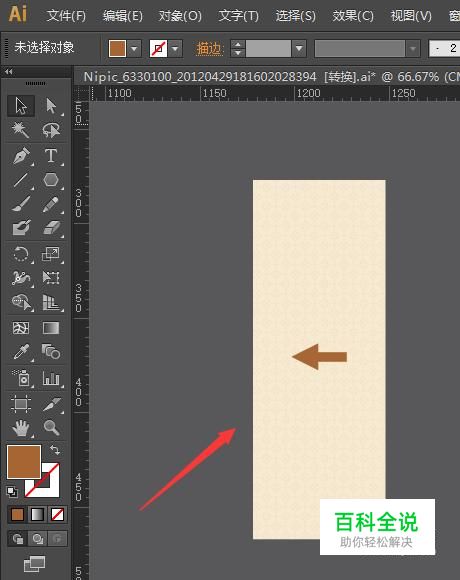
Task: Click the brown left arrow shape on artboard
Action: pyautogui.click(x=319, y=357)
